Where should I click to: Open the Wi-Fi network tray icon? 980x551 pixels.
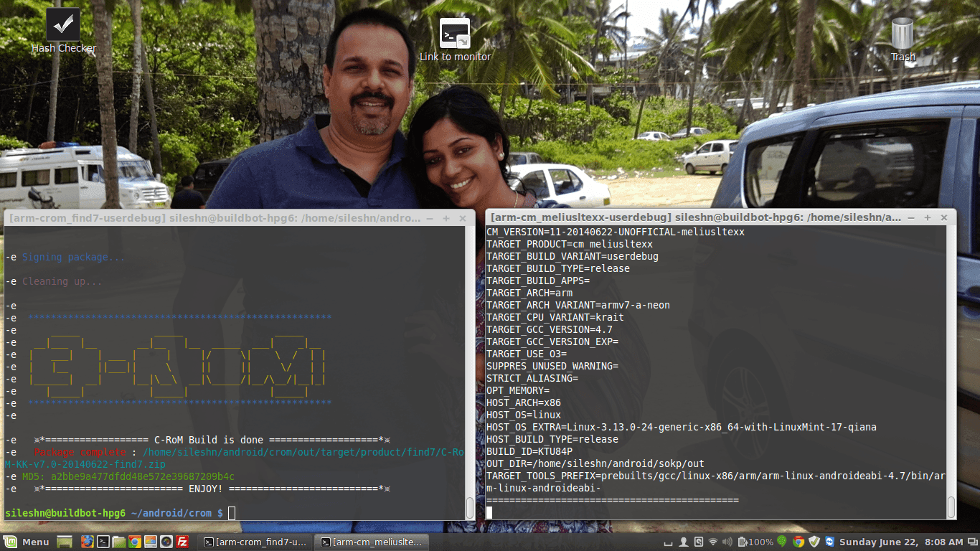[713, 542]
